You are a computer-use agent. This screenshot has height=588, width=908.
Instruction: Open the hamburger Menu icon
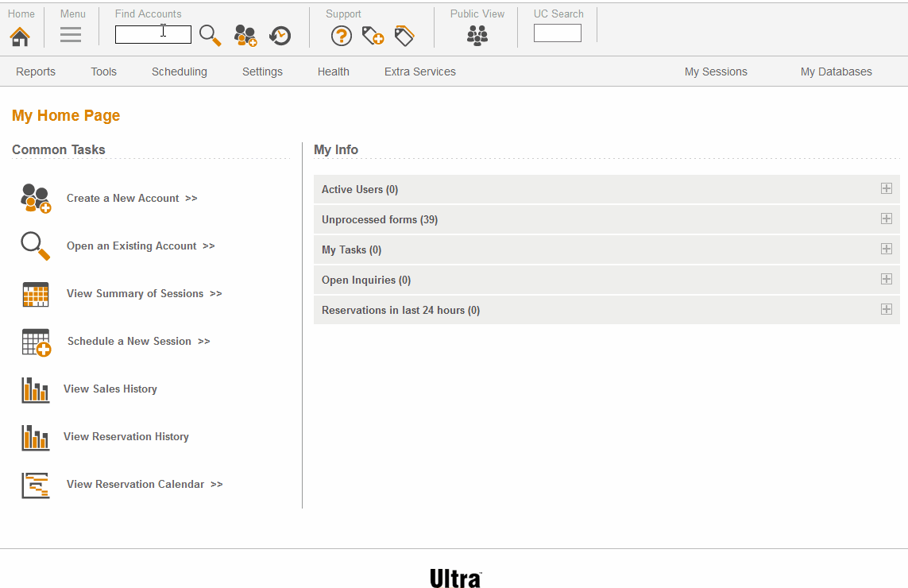tap(71, 35)
